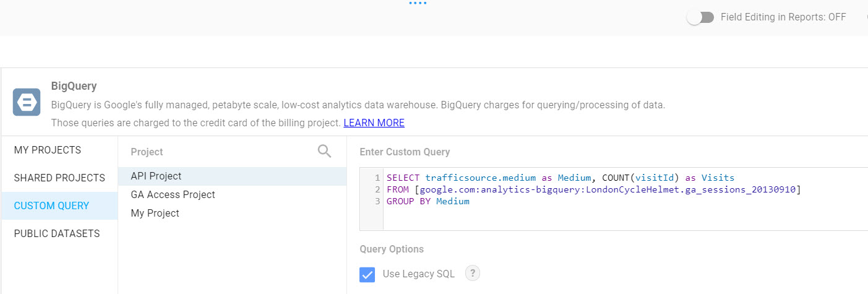Image resolution: width=868 pixels, height=294 pixels.
Task: Click the four-dot handle at top center
Action: point(418,3)
